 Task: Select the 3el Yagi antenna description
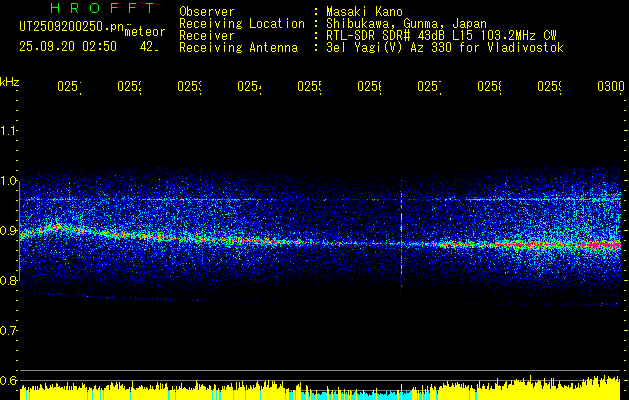tap(445, 48)
